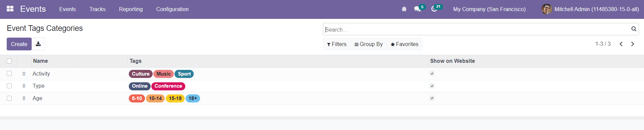Open the Favorites dropdown

405,44
